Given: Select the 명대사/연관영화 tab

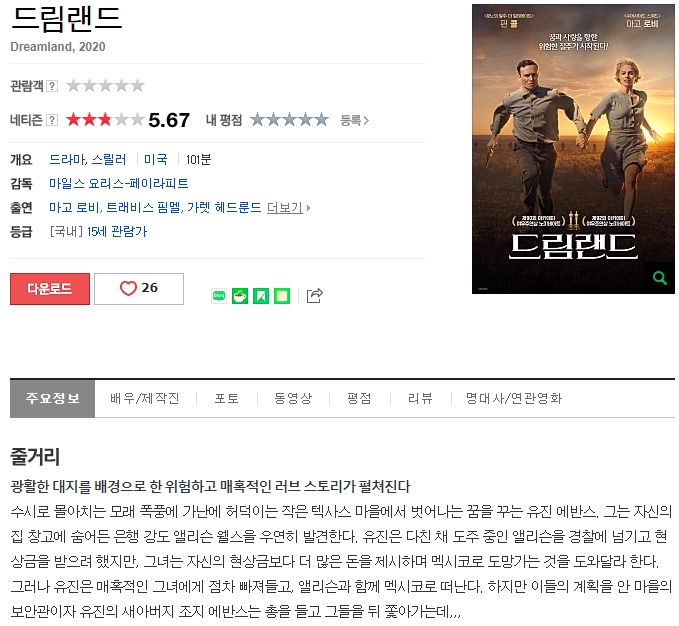Looking at the screenshot, I should pos(514,398).
